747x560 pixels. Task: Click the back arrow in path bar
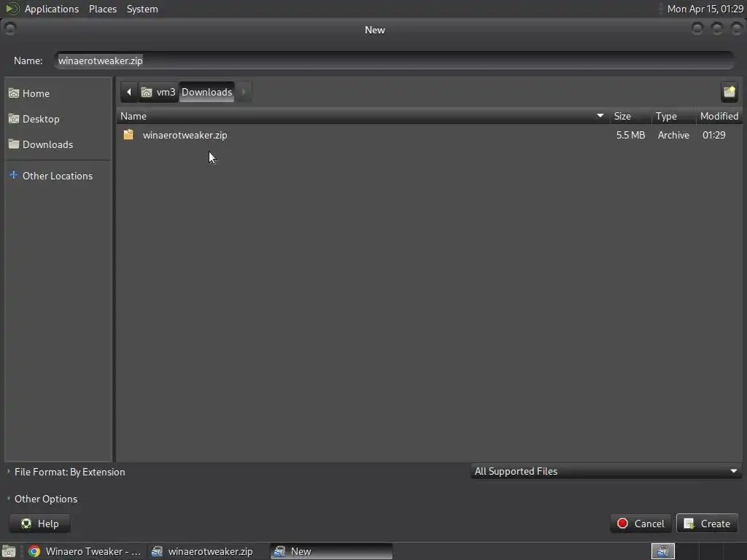pos(129,92)
